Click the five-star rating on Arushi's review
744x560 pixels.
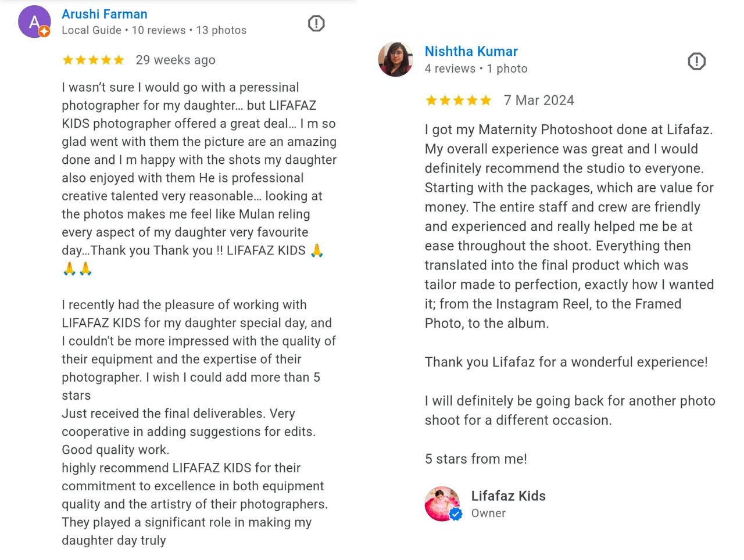[93, 60]
